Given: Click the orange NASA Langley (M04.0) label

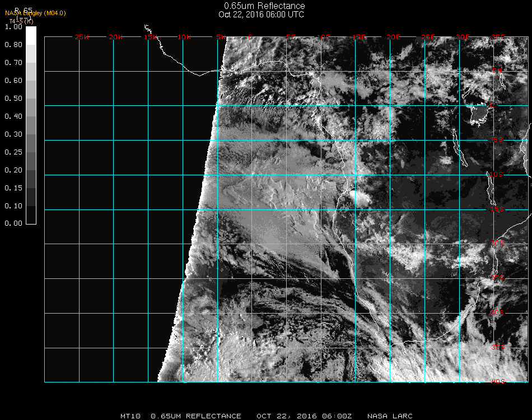Looking at the screenshot, I should coord(35,13).
